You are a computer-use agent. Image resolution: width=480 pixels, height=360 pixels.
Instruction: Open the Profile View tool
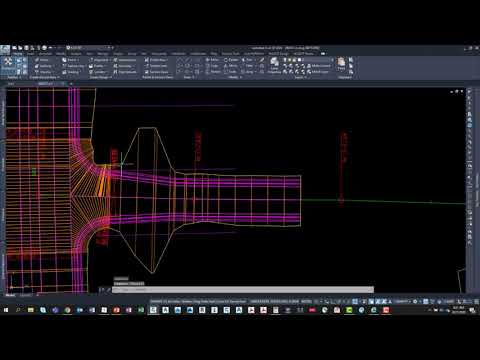[156, 60]
